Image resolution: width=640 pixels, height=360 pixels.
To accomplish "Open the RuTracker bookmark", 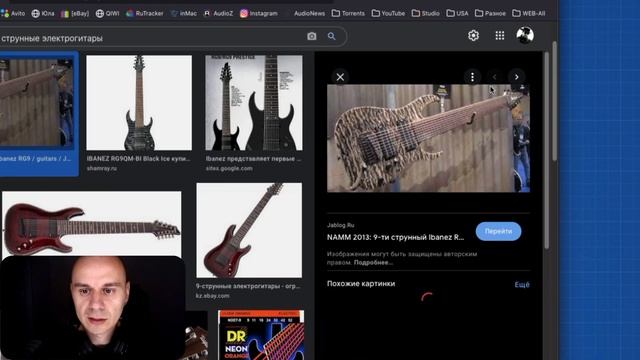I will pos(144,13).
